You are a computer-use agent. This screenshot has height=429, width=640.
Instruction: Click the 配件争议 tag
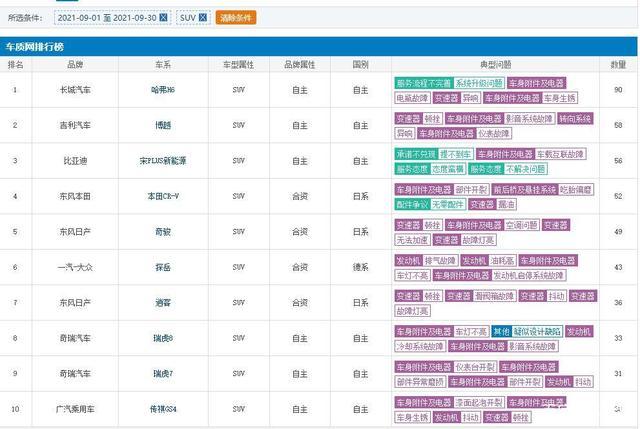click(412, 204)
